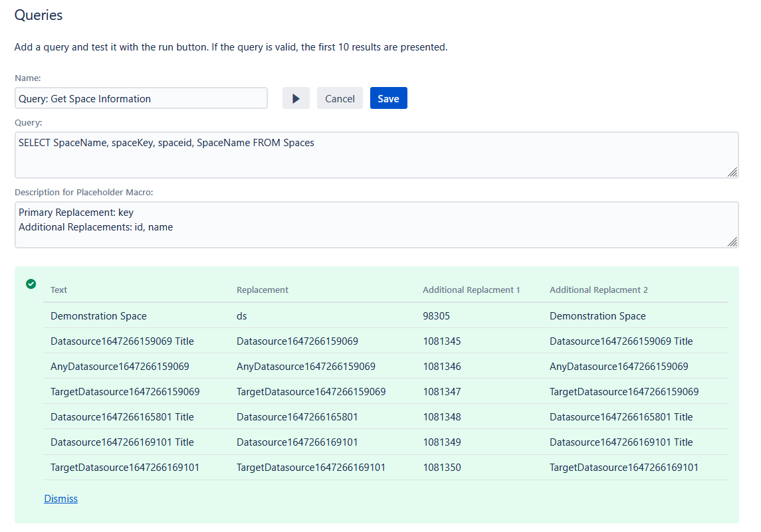Image resolution: width=761 pixels, height=532 pixels.
Task: Click the Queries page heading
Action: click(x=39, y=15)
